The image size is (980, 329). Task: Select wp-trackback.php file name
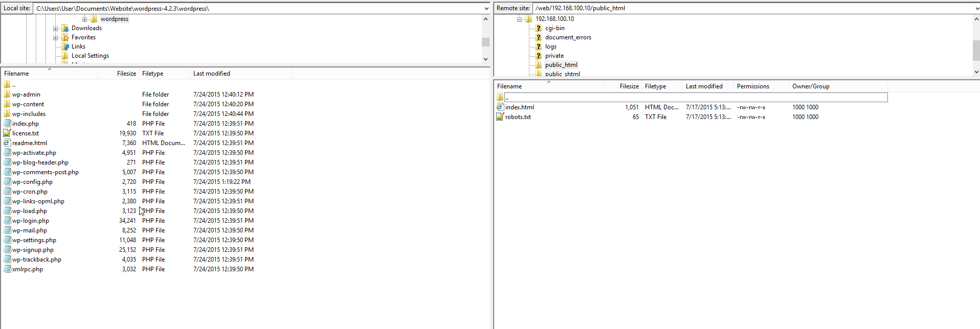pos(37,260)
